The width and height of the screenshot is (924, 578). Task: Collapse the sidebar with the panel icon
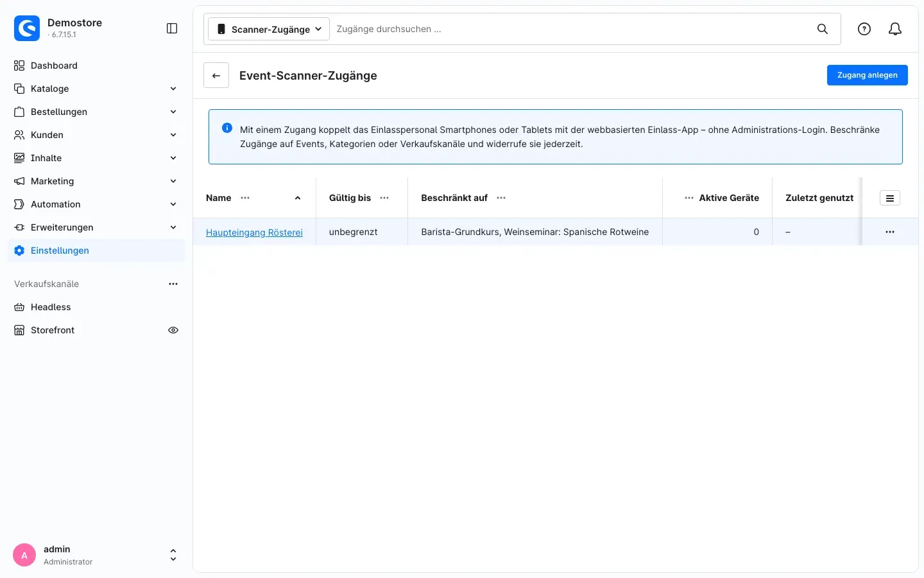click(x=172, y=28)
